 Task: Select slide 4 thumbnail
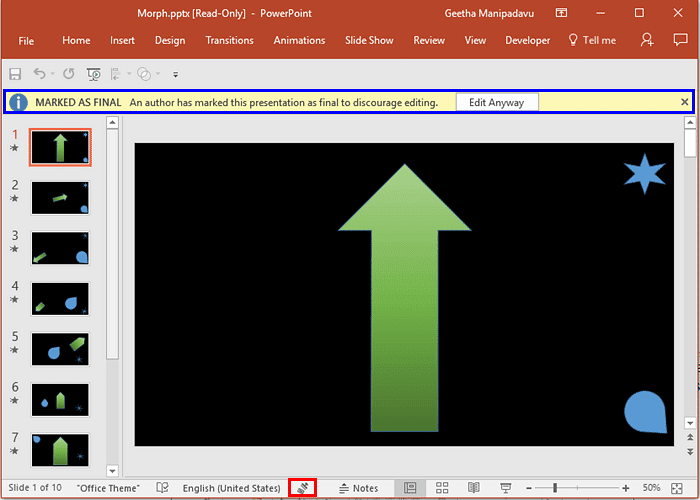[x=60, y=298]
